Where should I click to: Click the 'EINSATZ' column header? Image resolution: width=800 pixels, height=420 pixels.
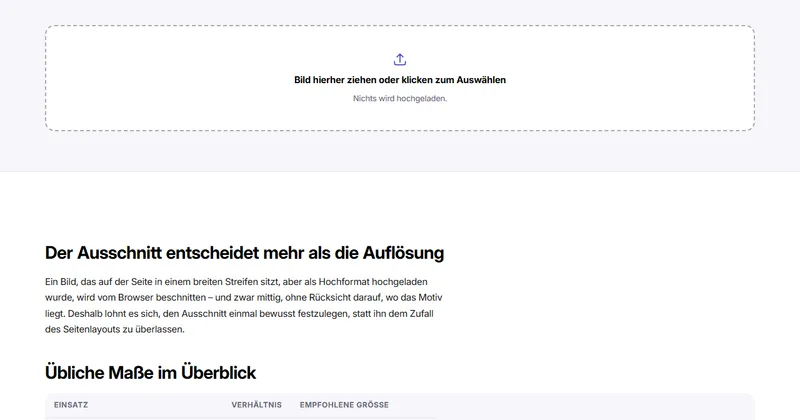point(71,405)
